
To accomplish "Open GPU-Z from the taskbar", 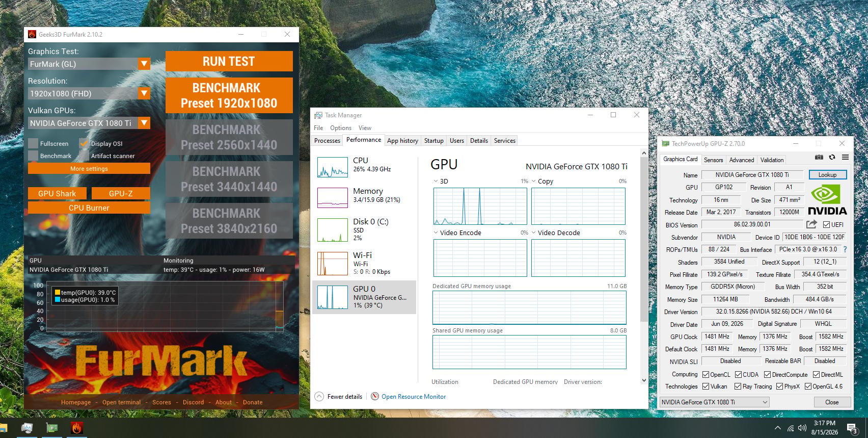I will click(52, 428).
